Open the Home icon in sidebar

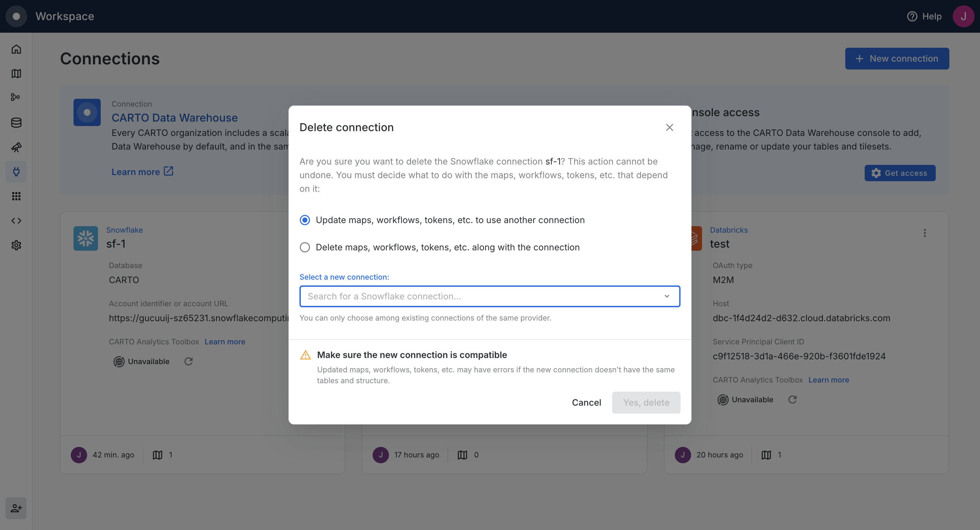tap(16, 49)
